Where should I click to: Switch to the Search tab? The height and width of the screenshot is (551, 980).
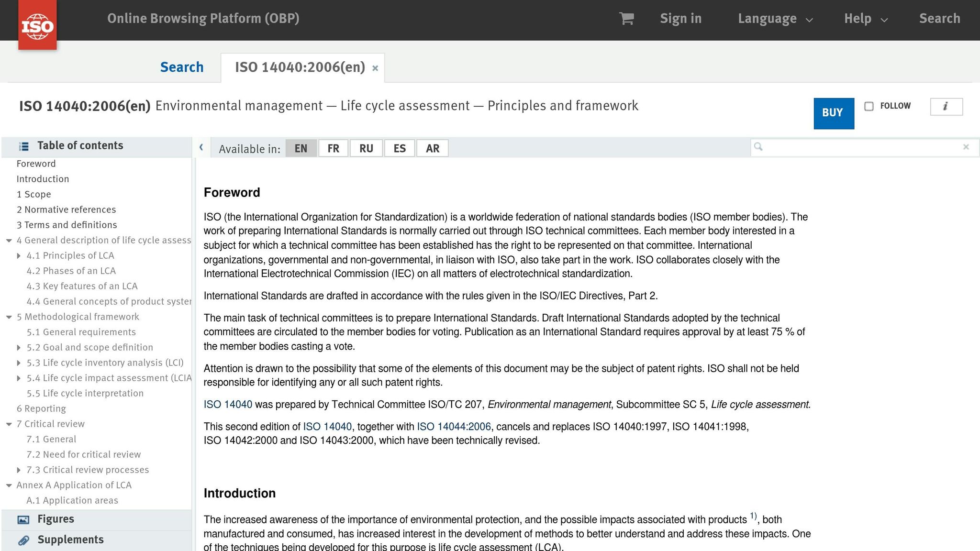[182, 67]
